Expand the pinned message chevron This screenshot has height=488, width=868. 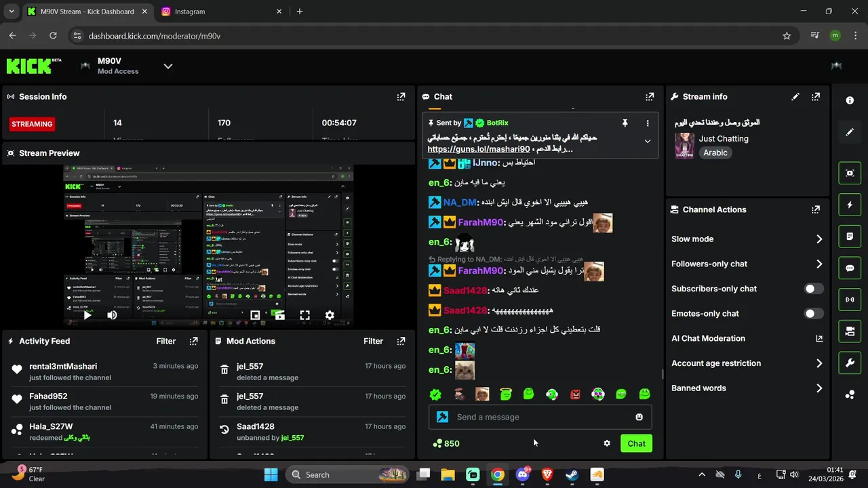(x=648, y=142)
